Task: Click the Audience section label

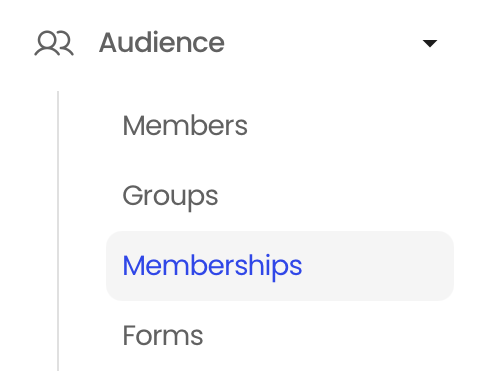Action: click(x=162, y=43)
